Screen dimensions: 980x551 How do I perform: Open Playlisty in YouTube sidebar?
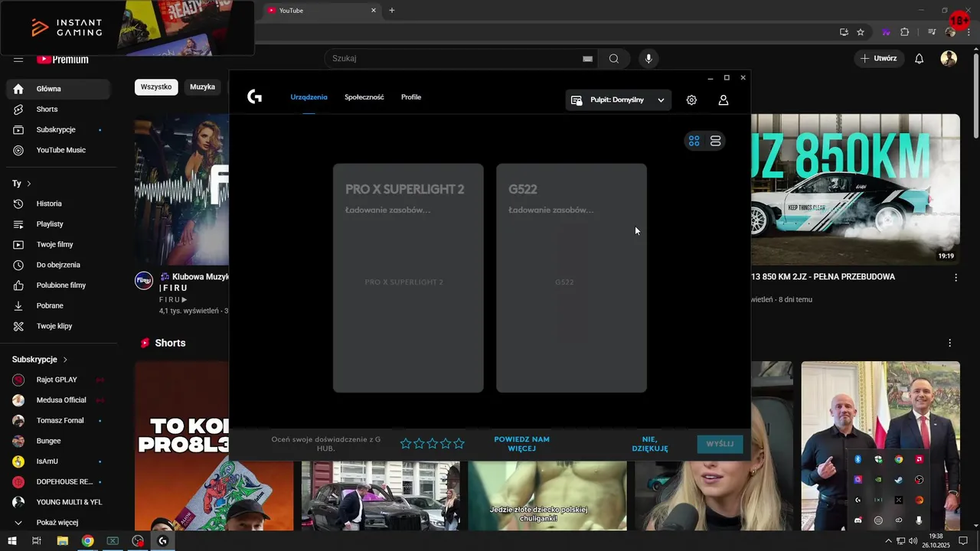pos(58,224)
